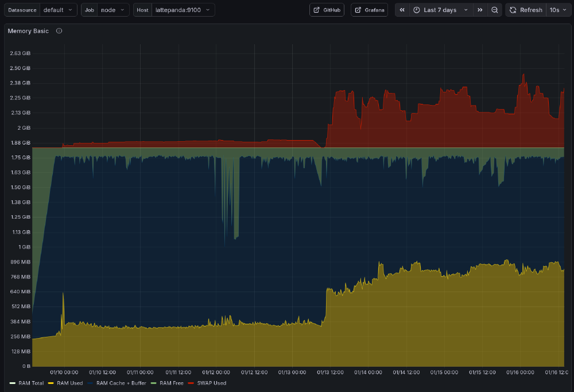Toggle RAM Free series in legend

(171, 383)
